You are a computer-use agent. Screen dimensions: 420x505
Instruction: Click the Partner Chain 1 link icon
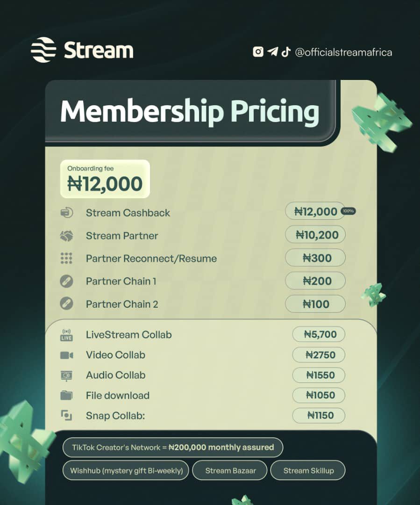(x=66, y=281)
